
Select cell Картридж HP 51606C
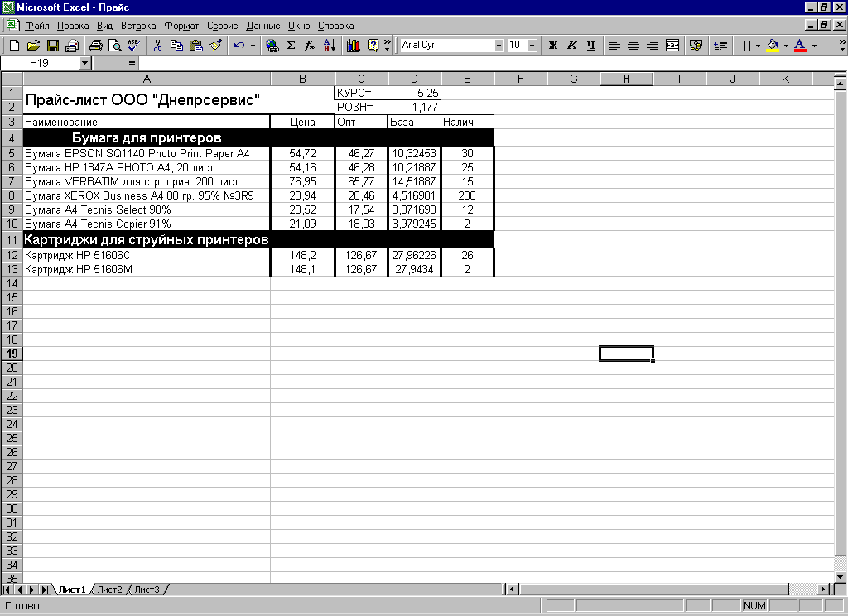click(147, 255)
